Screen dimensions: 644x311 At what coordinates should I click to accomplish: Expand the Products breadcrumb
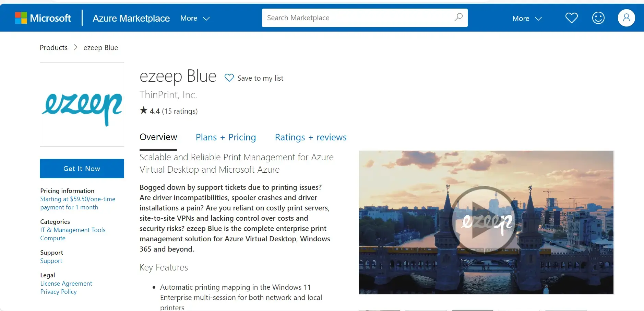coord(53,47)
